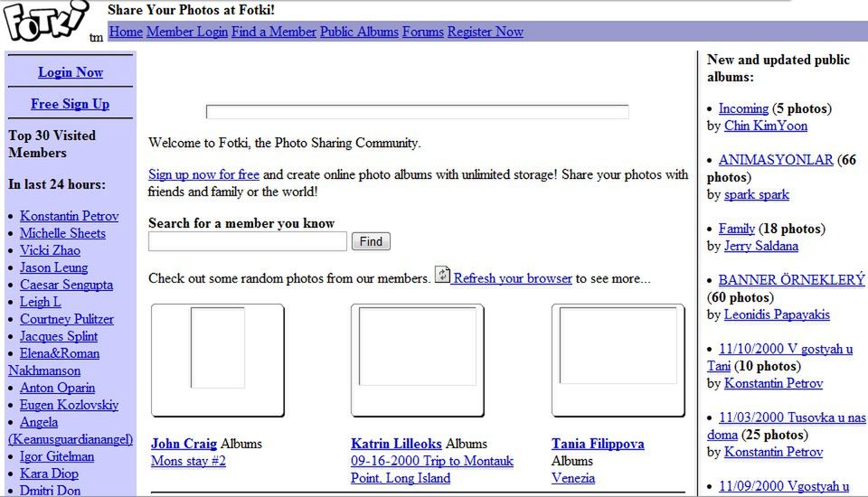This screenshot has width=868, height=497.
Task: Open the Family album link
Action: click(x=736, y=228)
